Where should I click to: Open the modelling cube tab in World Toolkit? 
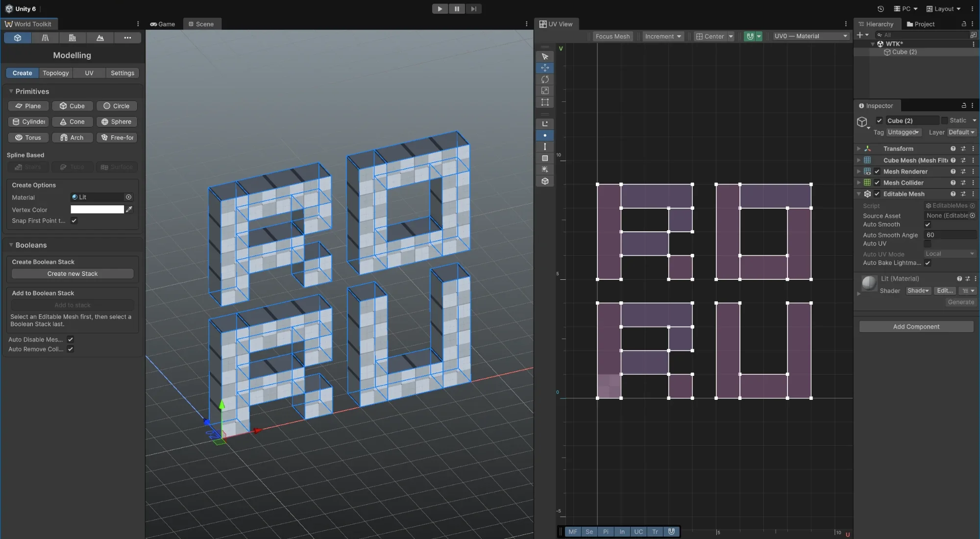click(x=18, y=38)
